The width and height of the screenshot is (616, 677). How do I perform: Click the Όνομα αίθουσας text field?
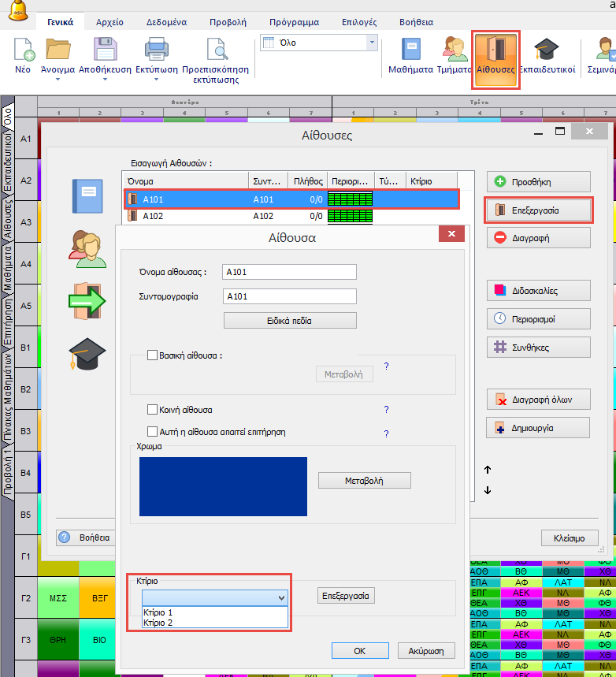289,272
